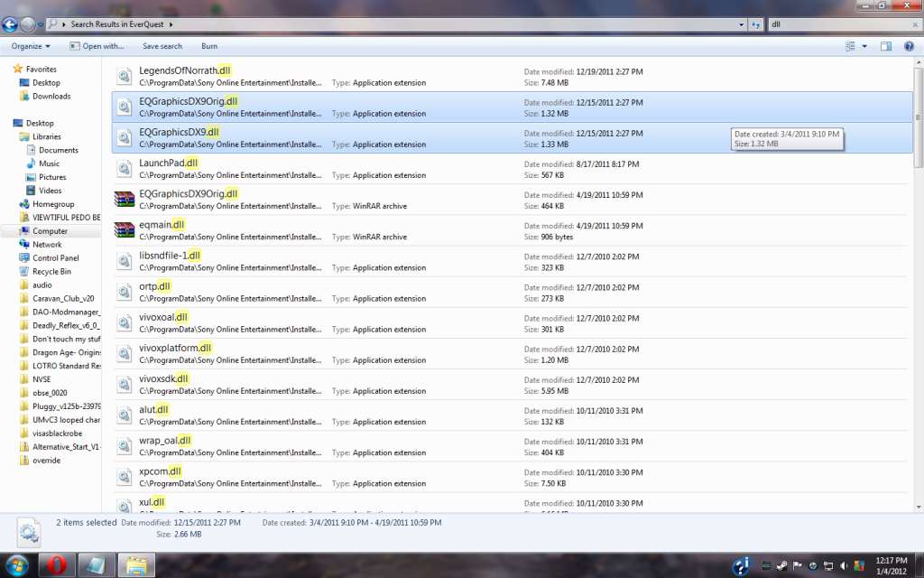
Task: Select the vivoxoal.dll file icon
Action: point(124,322)
